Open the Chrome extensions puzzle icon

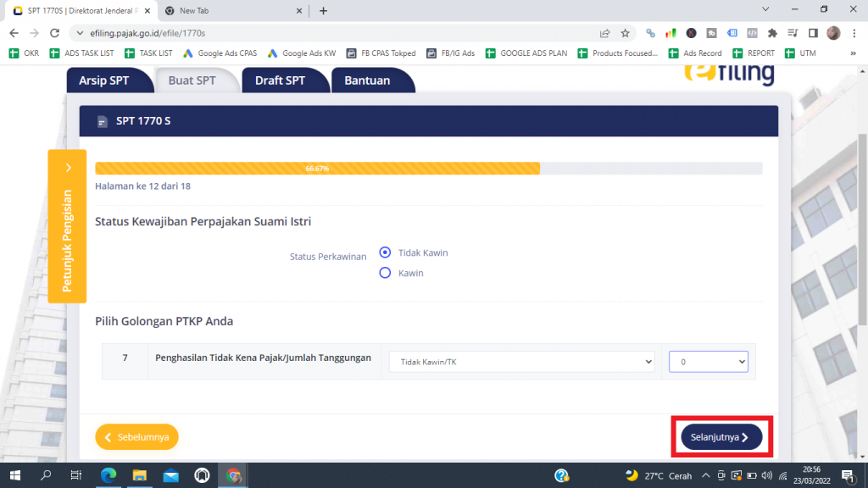pos(772,33)
